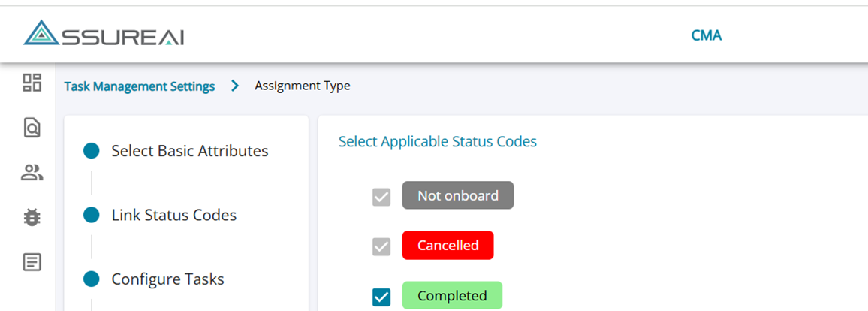868x311 pixels.
Task: Open the bug report sidebar icon
Action: click(32, 218)
